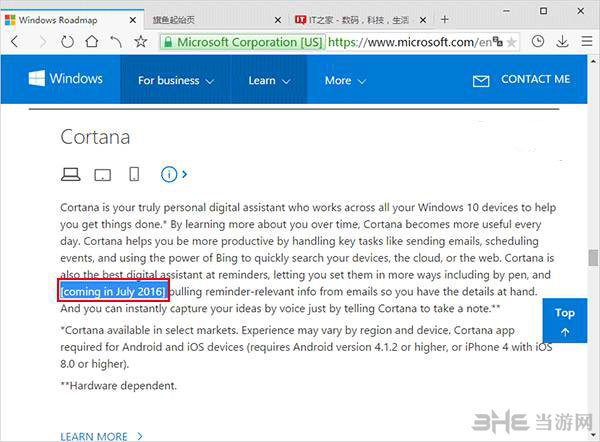Click the Top button to return up
This screenshot has height=442, width=600.
564,320
